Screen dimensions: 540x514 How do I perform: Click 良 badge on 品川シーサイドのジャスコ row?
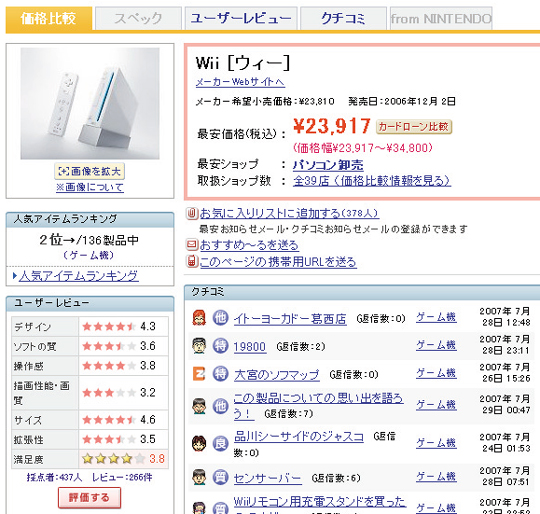coord(220,443)
